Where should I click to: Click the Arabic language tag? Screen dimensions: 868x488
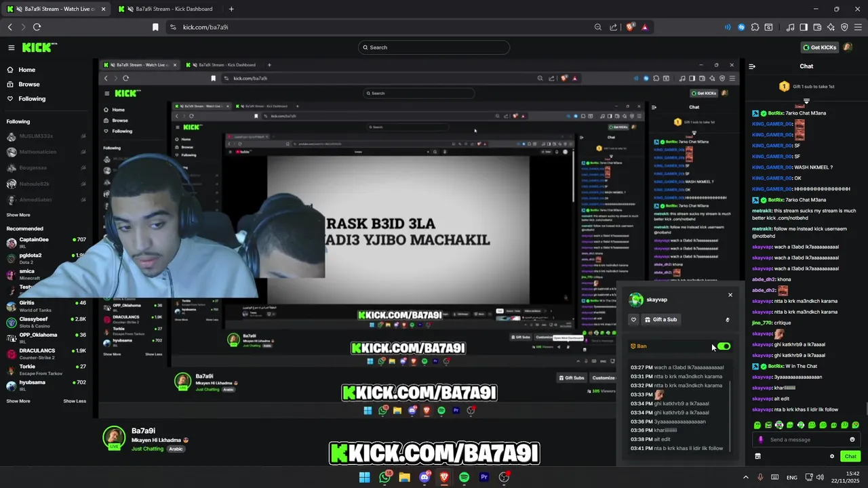click(x=176, y=449)
